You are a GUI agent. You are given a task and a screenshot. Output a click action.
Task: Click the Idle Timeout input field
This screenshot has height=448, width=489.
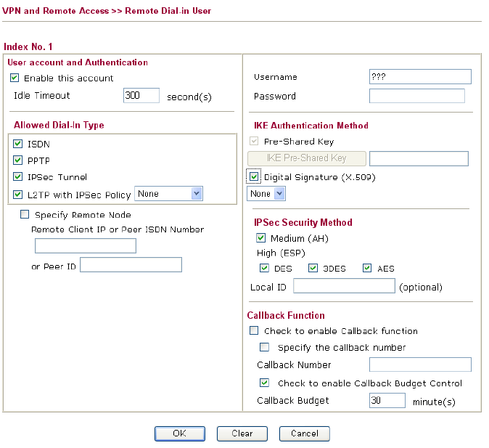pyautogui.click(x=141, y=96)
